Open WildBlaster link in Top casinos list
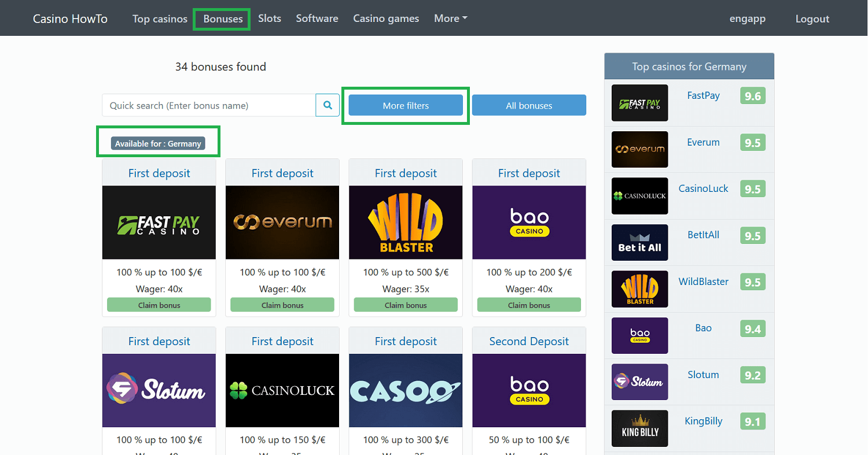The height and width of the screenshot is (455, 868). (x=703, y=282)
